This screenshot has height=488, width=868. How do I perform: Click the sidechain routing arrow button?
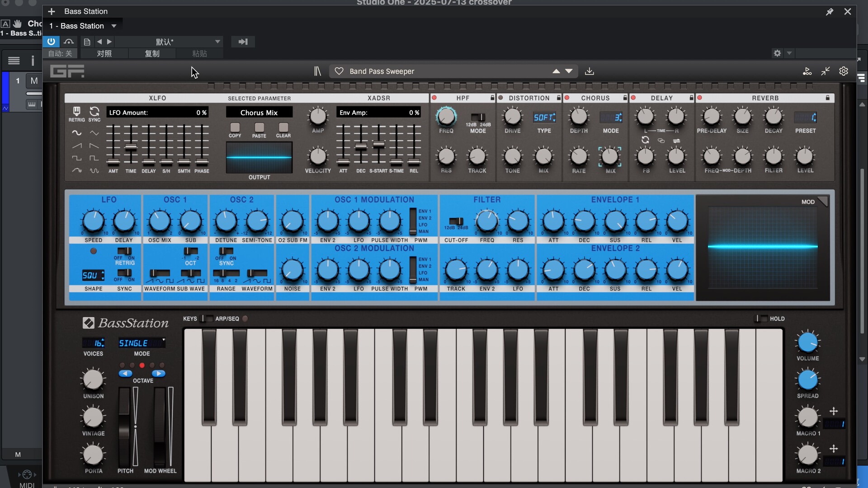point(243,42)
